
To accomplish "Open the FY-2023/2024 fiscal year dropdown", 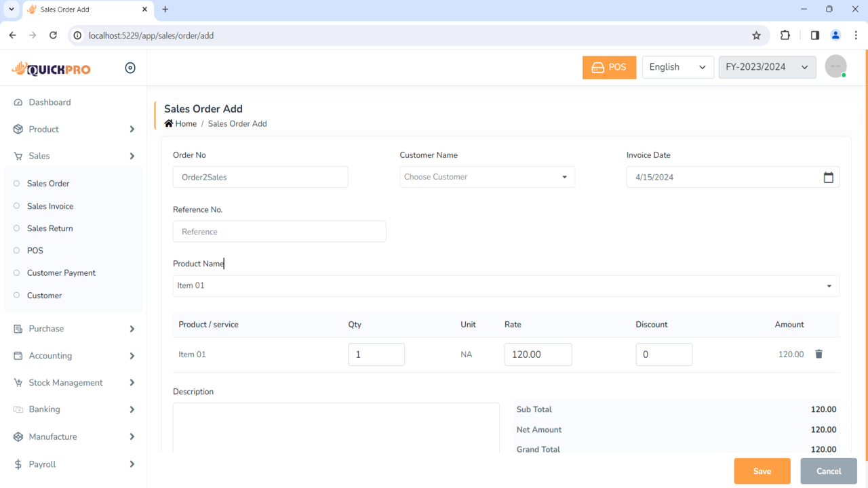I will point(767,66).
